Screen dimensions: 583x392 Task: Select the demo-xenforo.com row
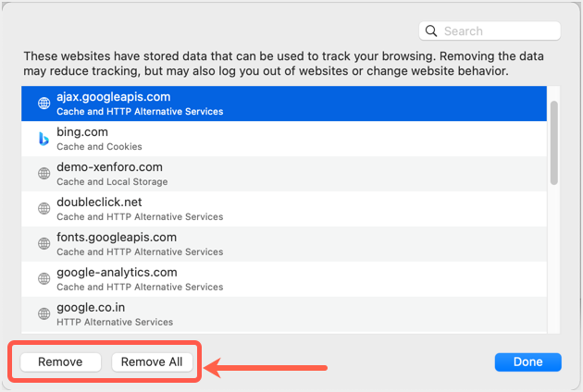[284, 174]
